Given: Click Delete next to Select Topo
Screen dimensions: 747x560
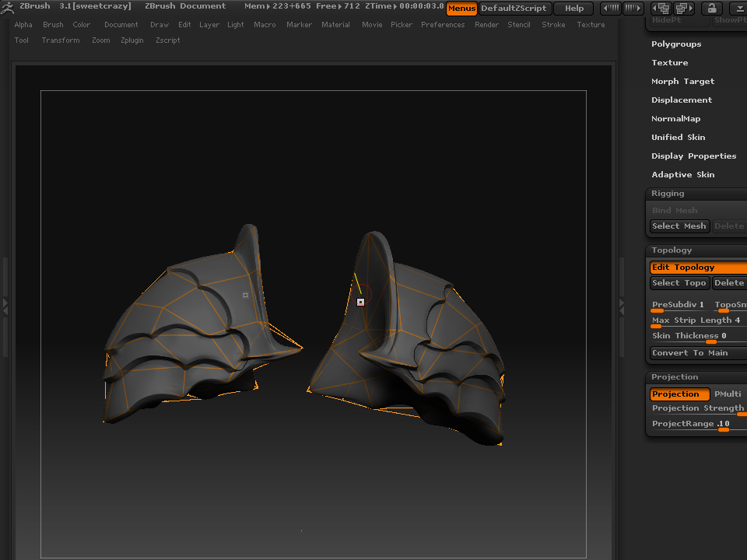Looking at the screenshot, I should (729, 283).
